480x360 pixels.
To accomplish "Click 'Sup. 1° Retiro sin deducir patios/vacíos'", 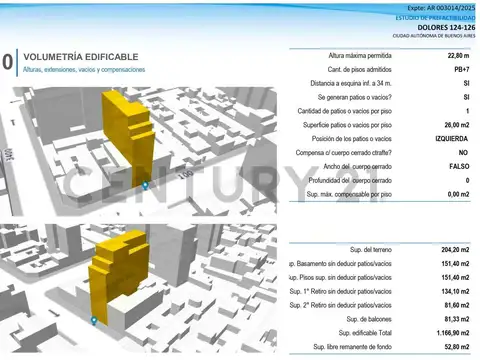I will [x=341, y=291].
